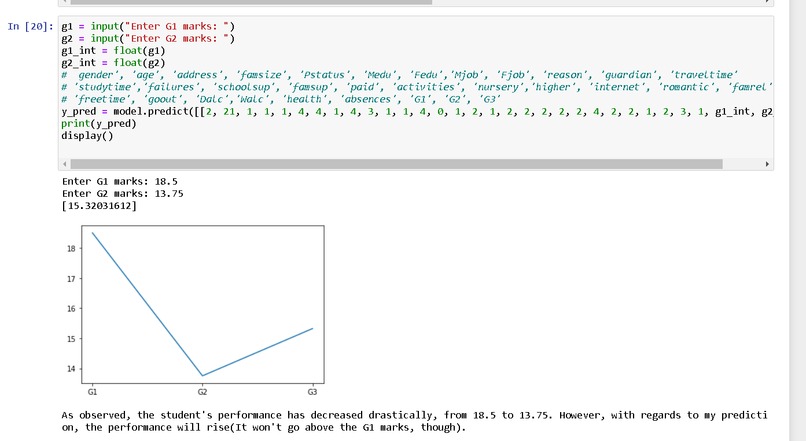Click the y-axis tick label 16
The image size is (806, 441).
[71, 309]
